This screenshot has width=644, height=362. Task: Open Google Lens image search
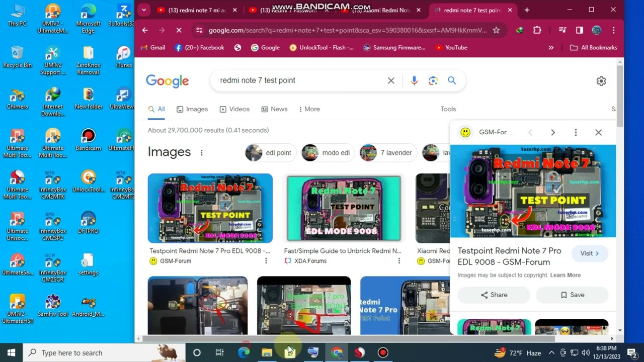click(433, 80)
